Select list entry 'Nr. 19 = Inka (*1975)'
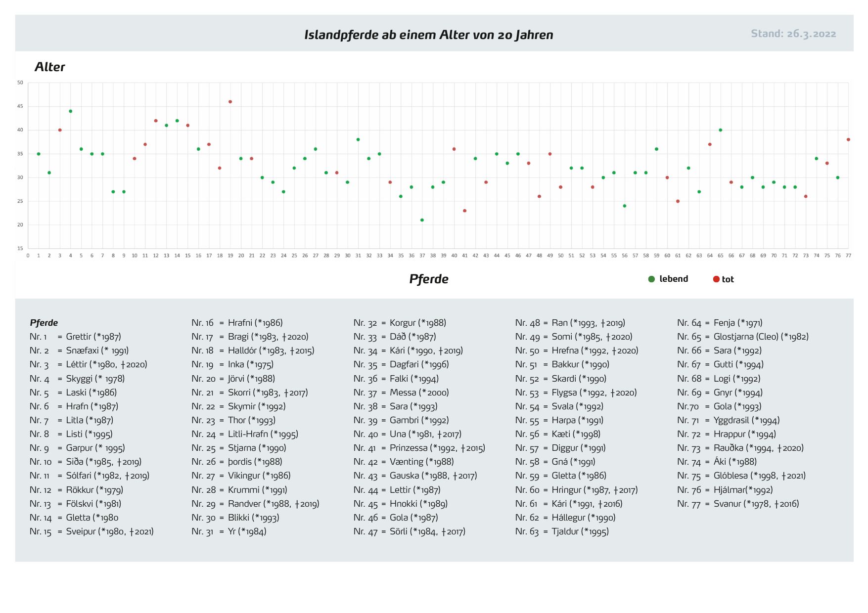 [232, 365]
